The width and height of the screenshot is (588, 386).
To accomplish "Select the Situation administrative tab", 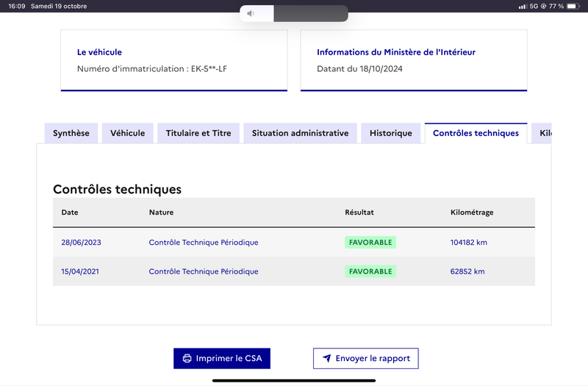I will pos(300,133).
